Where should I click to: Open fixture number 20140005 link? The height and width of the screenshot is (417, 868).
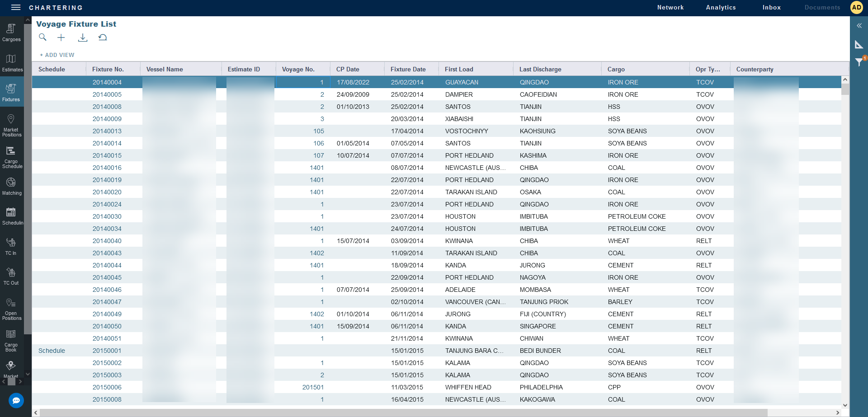[107, 94]
